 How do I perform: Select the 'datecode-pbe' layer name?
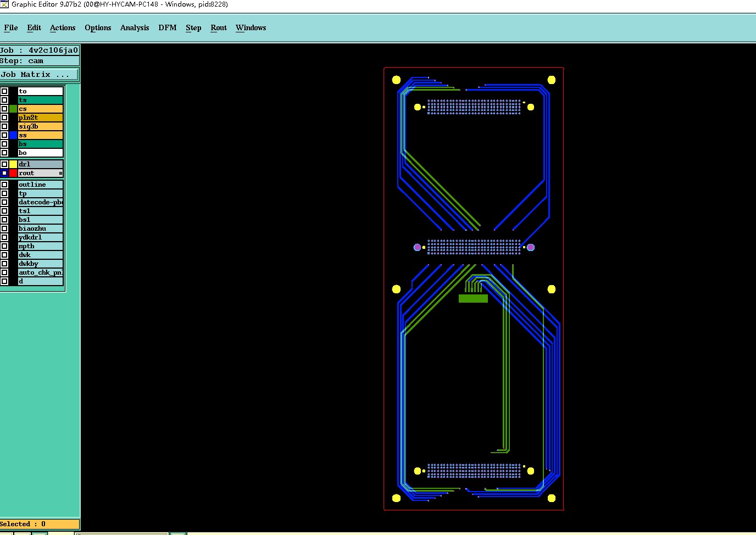point(41,202)
